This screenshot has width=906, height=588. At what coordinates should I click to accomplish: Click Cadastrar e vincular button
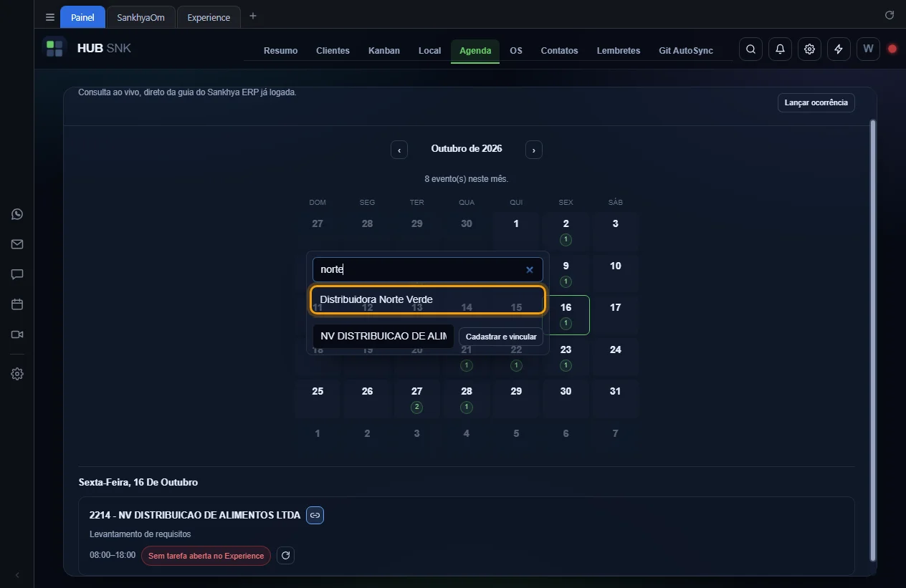(501, 337)
